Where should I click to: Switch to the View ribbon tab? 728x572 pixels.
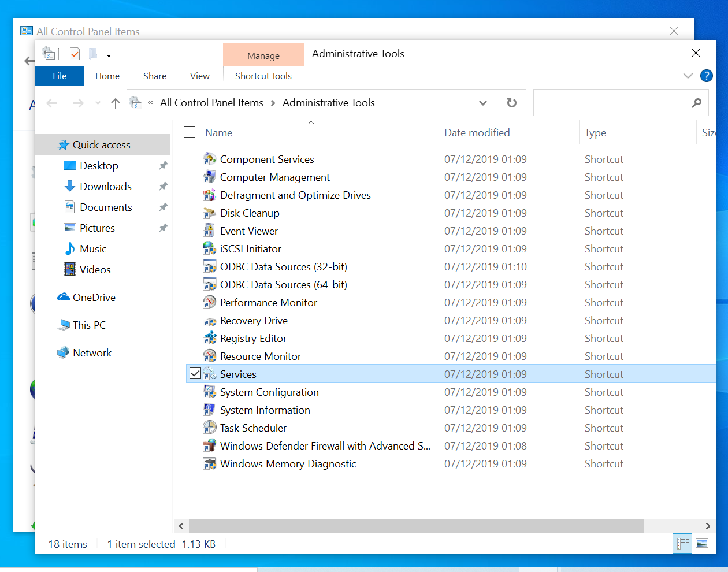199,76
